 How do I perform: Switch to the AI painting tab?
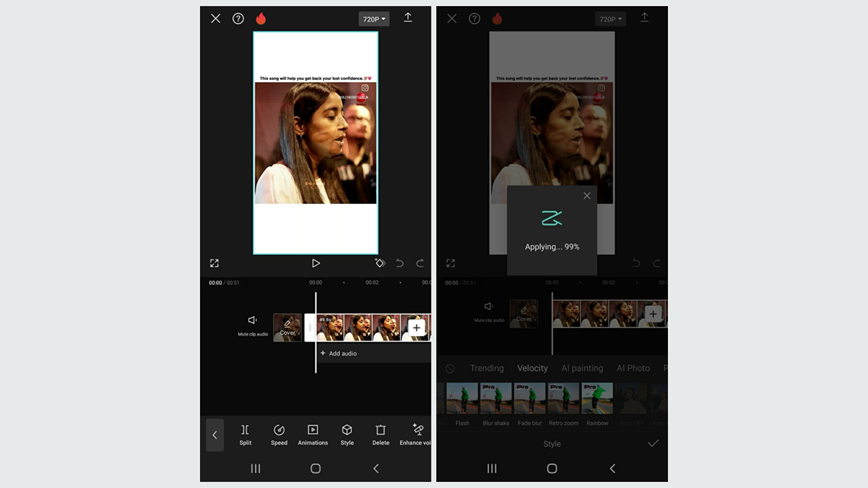[x=582, y=368]
